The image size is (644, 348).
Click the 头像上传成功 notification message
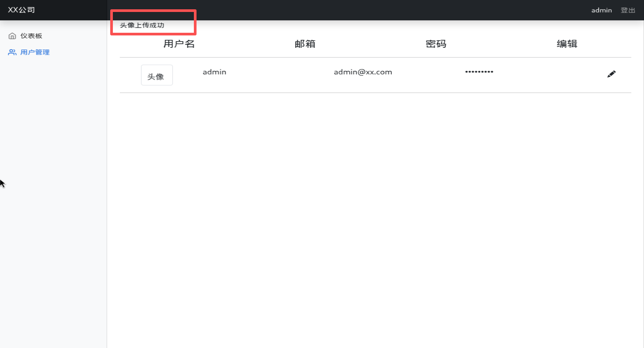[x=142, y=25]
